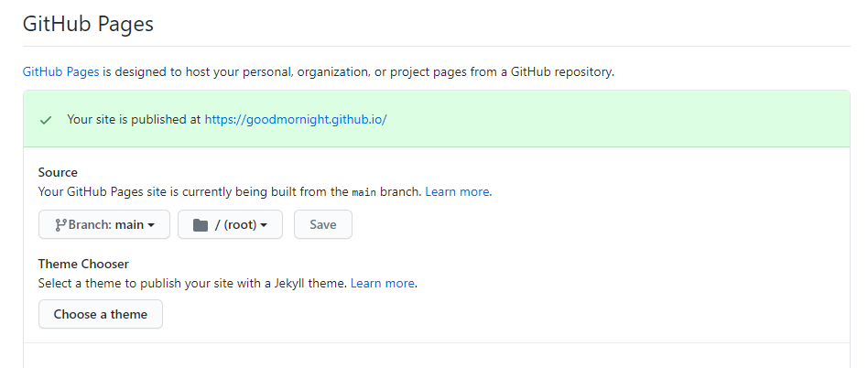Open Learn more link under Source

tap(457, 191)
